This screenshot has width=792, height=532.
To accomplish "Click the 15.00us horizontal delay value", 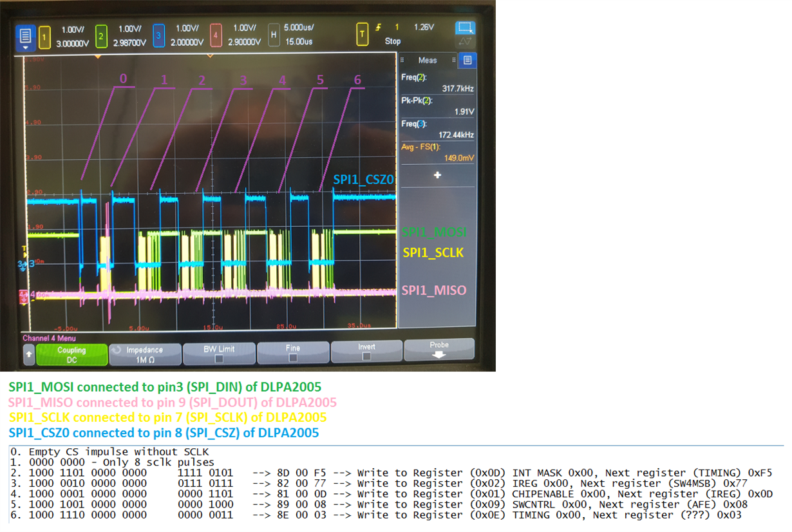I will tap(299, 41).
